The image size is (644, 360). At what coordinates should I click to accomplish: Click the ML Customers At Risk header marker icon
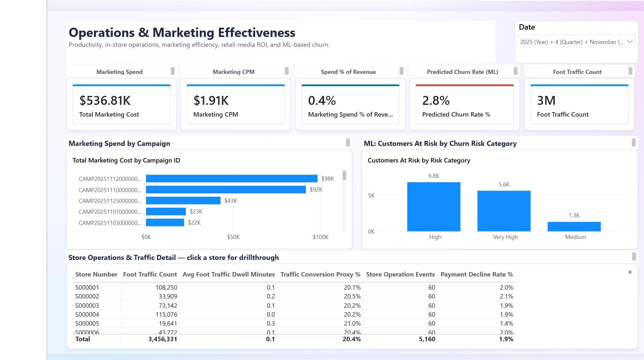point(634,142)
